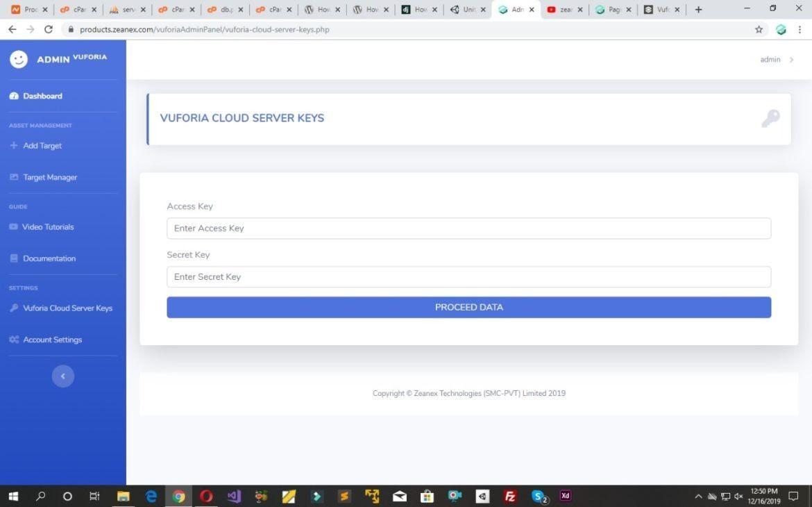Image resolution: width=812 pixels, height=507 pixels.
Task: Click the browser extension icon beside star
Action: (781, 30)
